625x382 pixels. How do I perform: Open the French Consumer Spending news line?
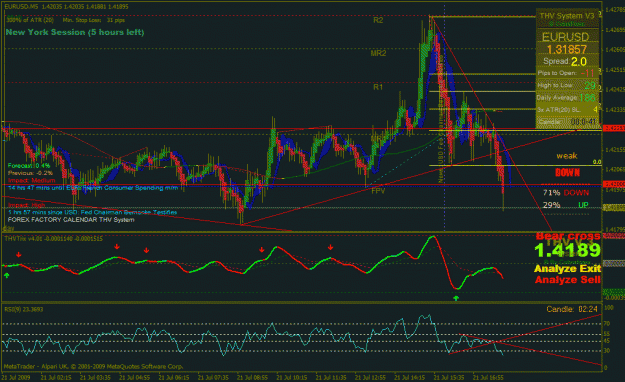click(93, 187)
